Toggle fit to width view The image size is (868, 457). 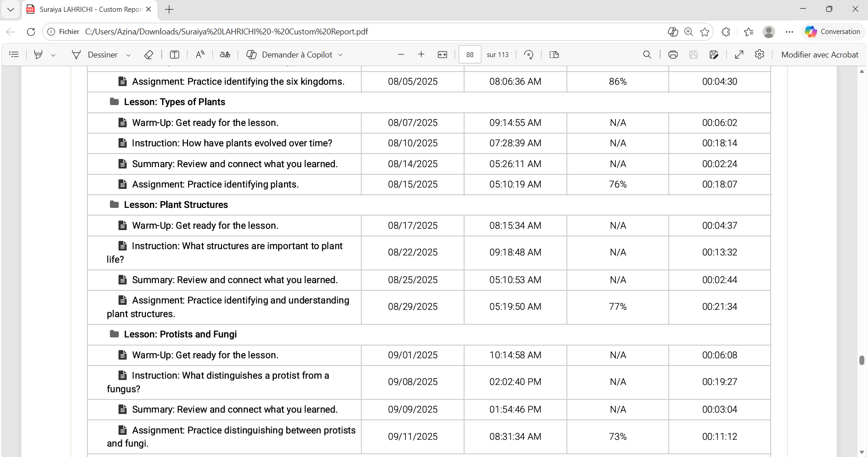pos(442,55)
